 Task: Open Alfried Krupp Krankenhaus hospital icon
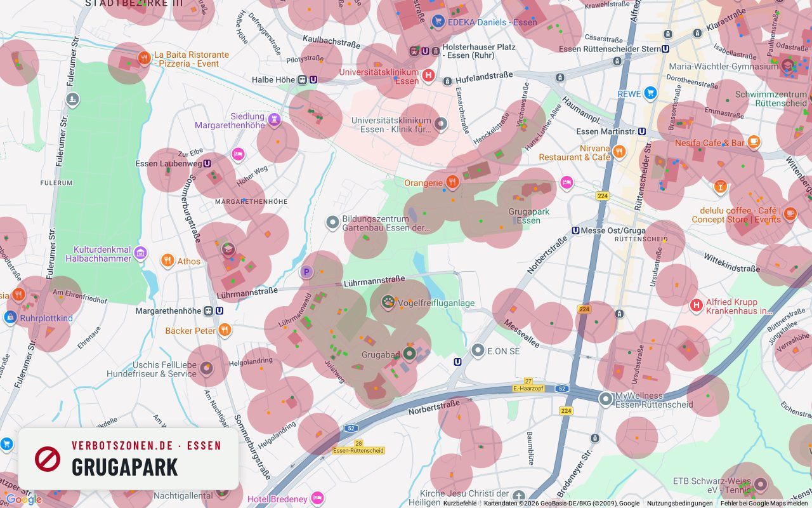697,306
